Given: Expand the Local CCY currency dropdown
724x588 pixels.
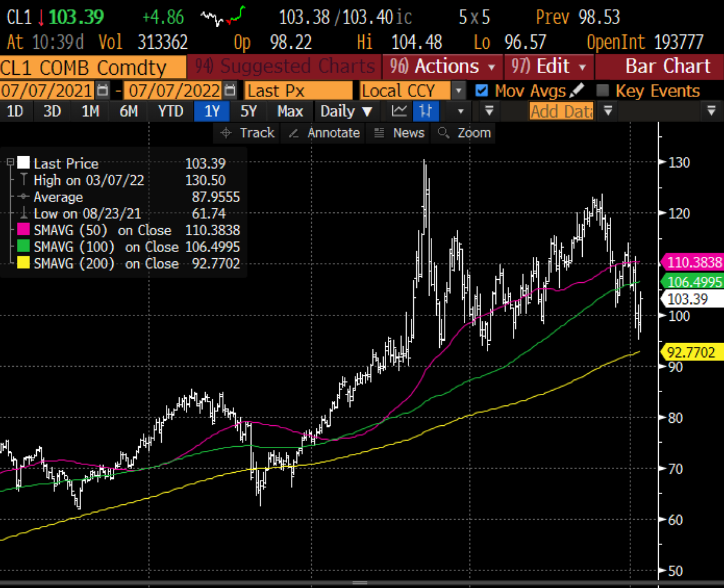Looking at the screenshot, I should (459, 91).
